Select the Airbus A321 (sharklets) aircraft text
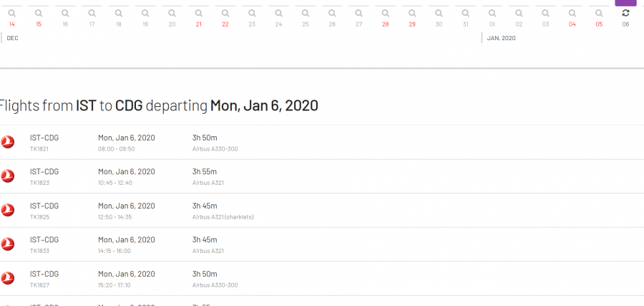The height and width of the screenshot is (306, 644). tap(223, 217)
